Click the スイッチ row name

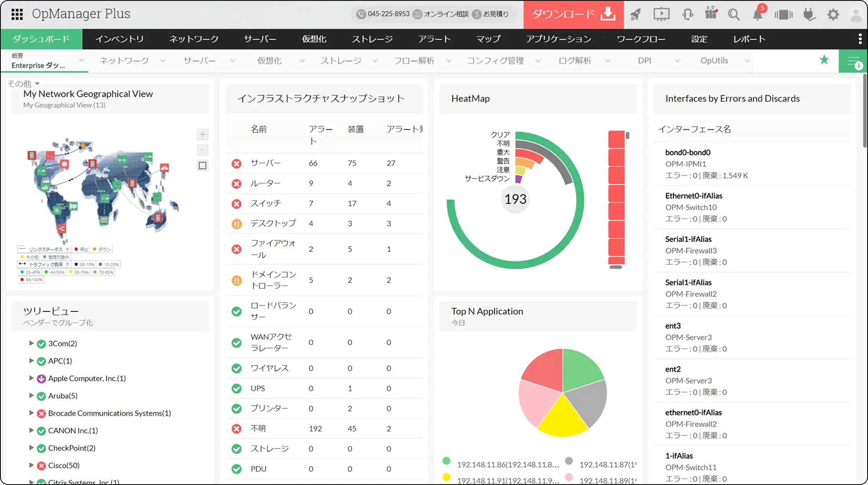tap(265, 203)
